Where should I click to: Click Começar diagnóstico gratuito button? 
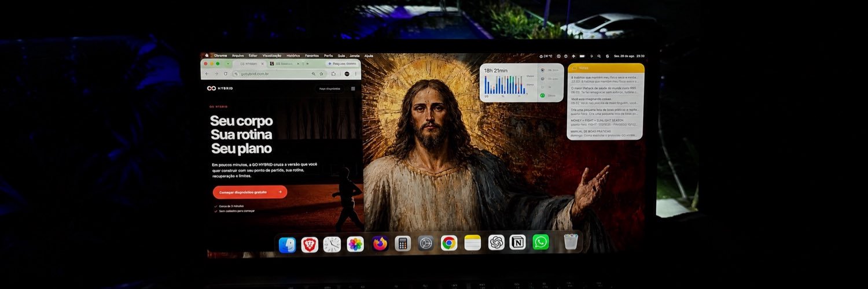pyautogui.click(x=249, y=192)
